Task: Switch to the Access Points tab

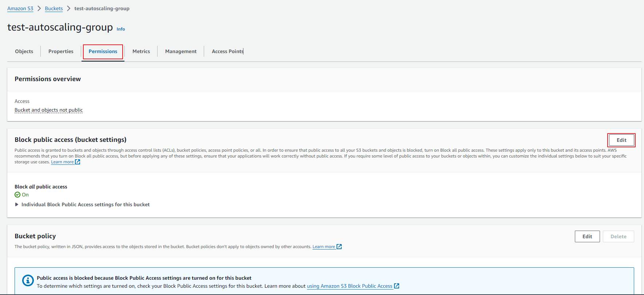Action: point(228,51)
